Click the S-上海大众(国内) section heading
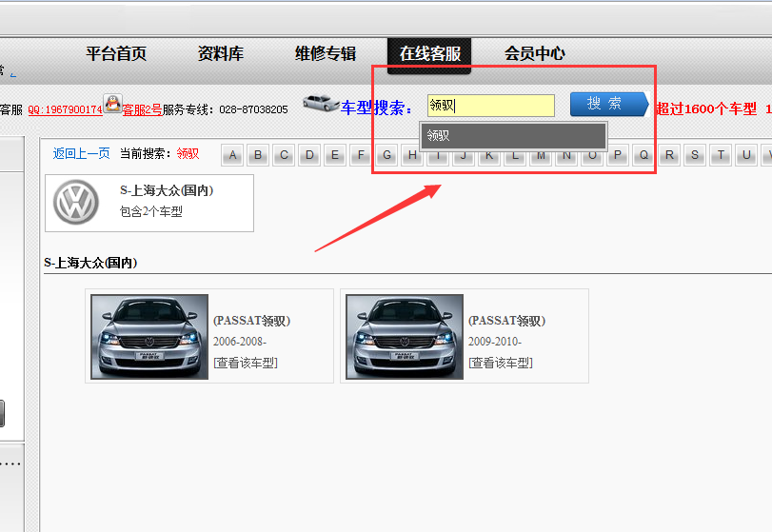Image resolution: width=772 pixels, height=532 pixels. tap(90, 263)
